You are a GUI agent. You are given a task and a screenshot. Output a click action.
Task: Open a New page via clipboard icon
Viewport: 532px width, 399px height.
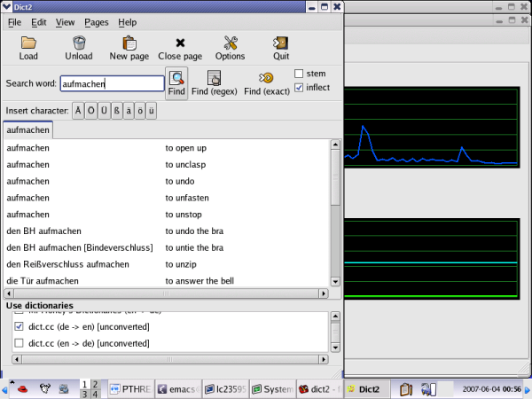[129, 43]
